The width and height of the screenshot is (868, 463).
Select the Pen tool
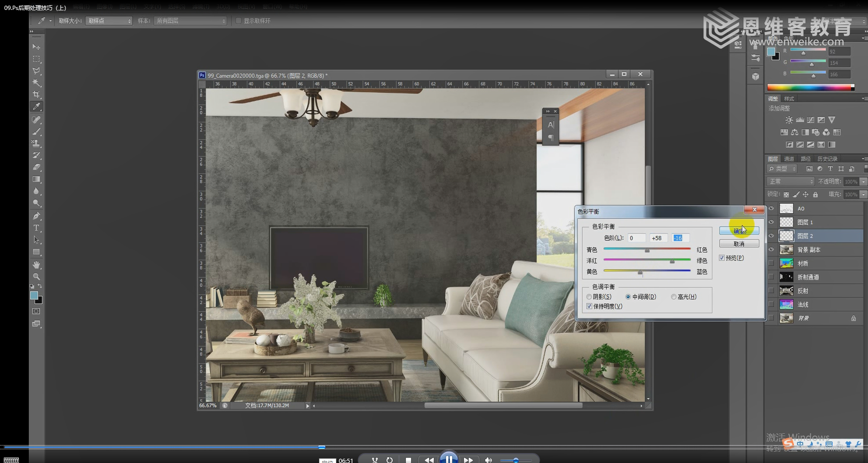click(x=36, y=216)
